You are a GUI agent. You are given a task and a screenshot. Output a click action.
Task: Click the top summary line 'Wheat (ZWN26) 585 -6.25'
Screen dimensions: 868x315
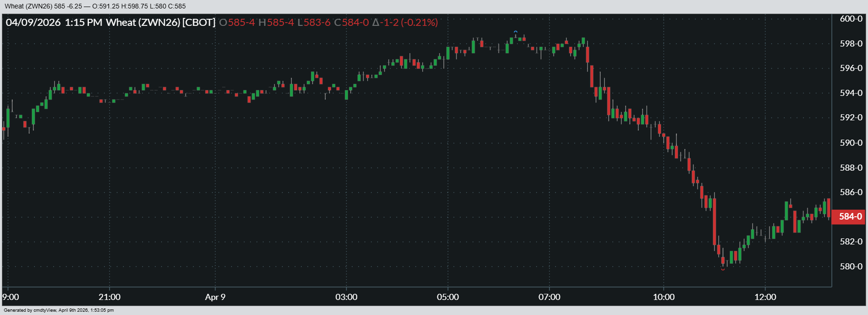[43, 6]
